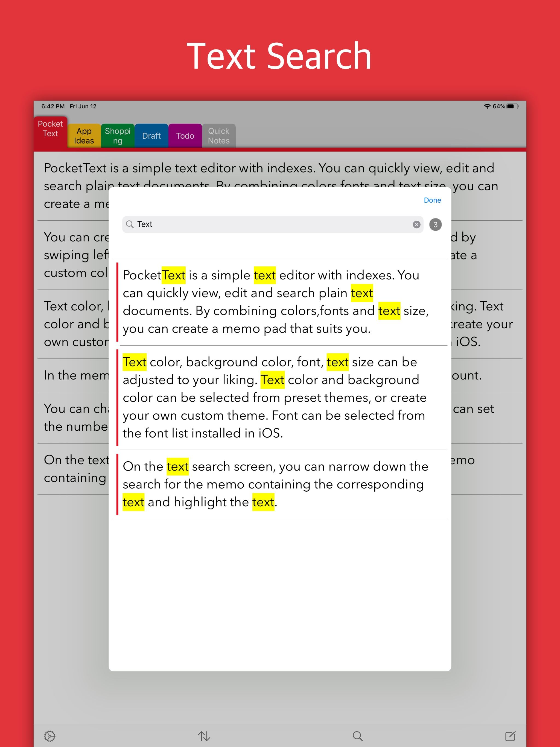This screenshot has height=747, width=560.
Task: Tap the Done button in search panel
Action: click(x=432, y=200)
